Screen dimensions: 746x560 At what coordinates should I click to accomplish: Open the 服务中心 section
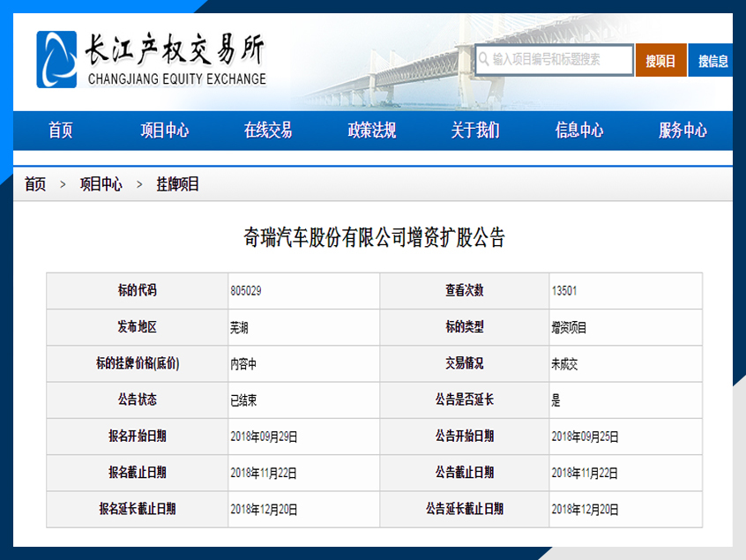pyautogui.click(x=683, y=130)
